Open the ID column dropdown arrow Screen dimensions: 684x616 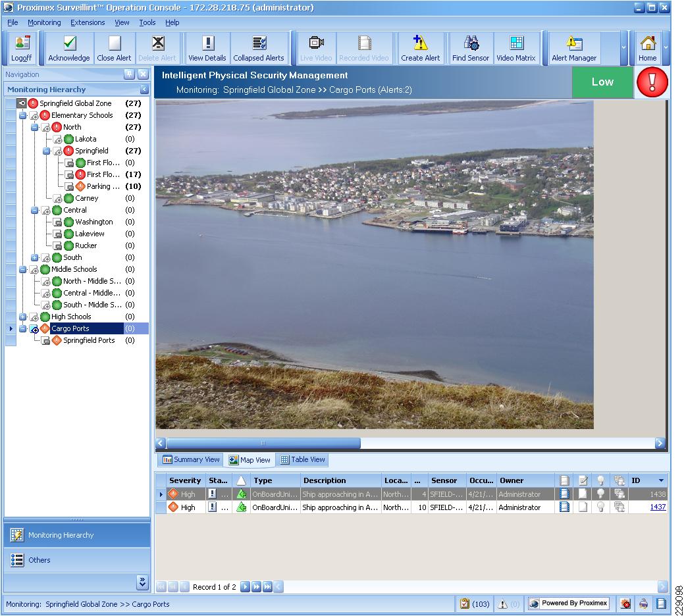point(662,480)
